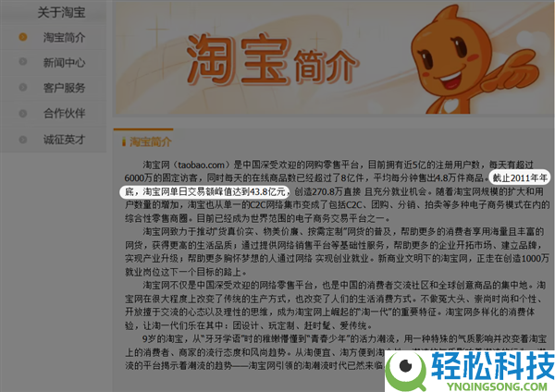Click the orange Taobao mascot in banner

coord(475,61)
